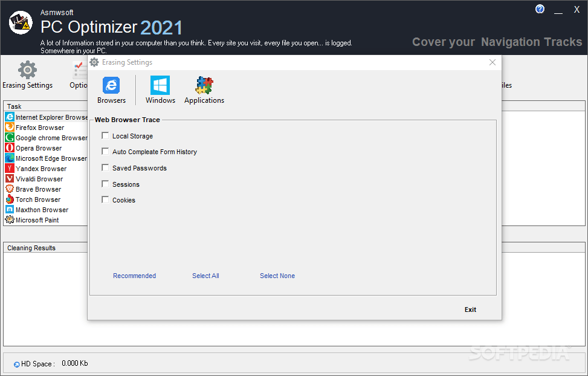This screenshot has width=588, height=376.
Task: Click the Maxthon Browser icon
Action: (10, 210)
